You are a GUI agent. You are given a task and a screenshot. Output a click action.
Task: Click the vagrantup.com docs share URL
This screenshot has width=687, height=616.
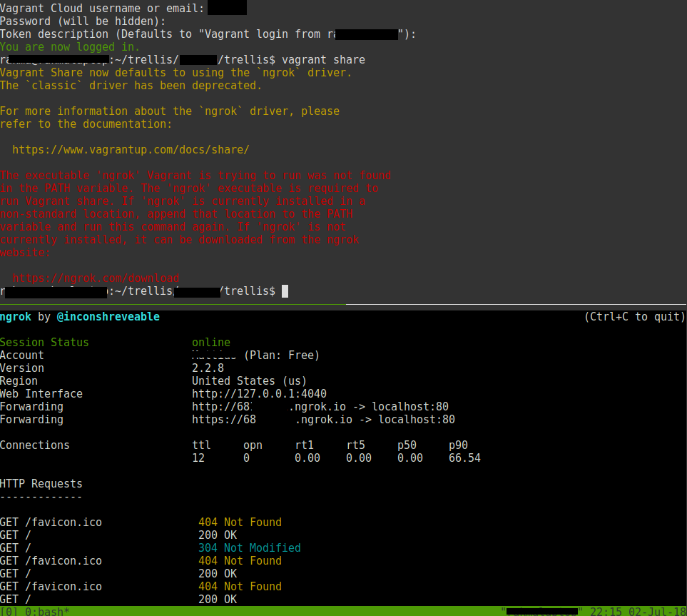tap(131, 150)
